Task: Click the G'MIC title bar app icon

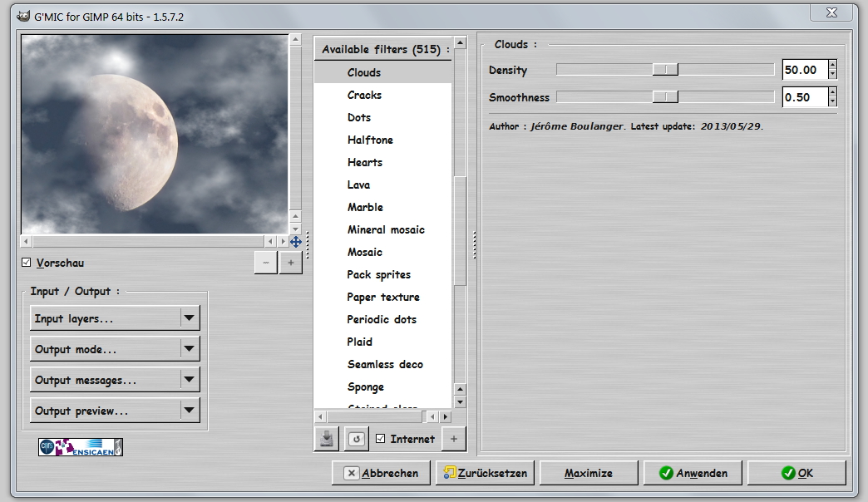Action: 23,17
